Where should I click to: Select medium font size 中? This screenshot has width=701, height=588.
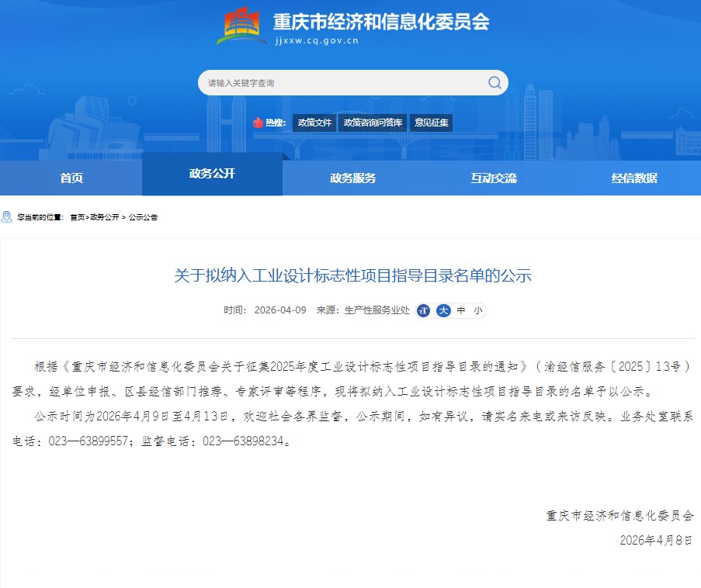click(461, 310)
